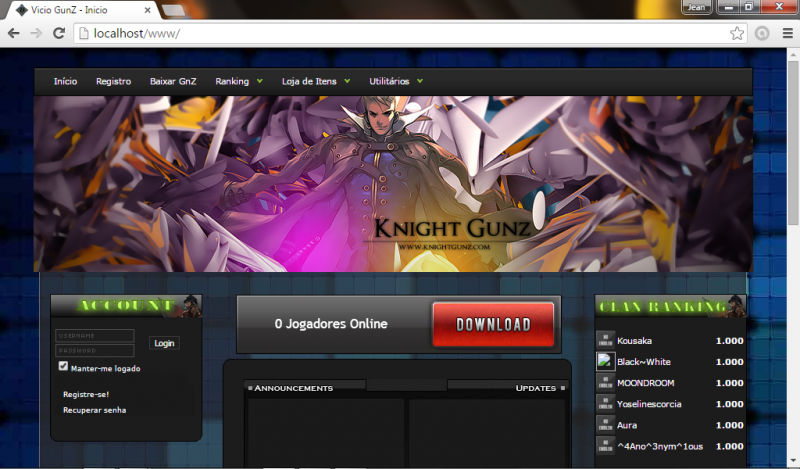Click the Yoselinescorcia clan emblem icon

[x=606, y=404]
